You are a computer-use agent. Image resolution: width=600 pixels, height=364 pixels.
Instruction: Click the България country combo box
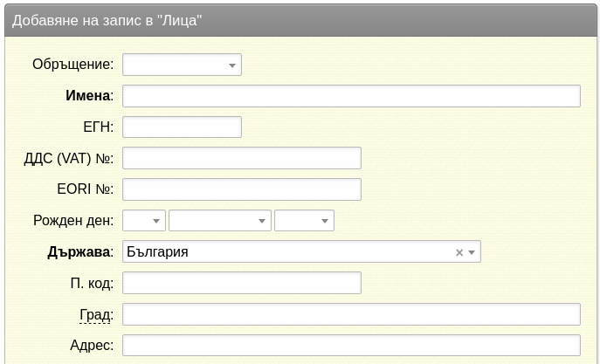pos(301,251)
